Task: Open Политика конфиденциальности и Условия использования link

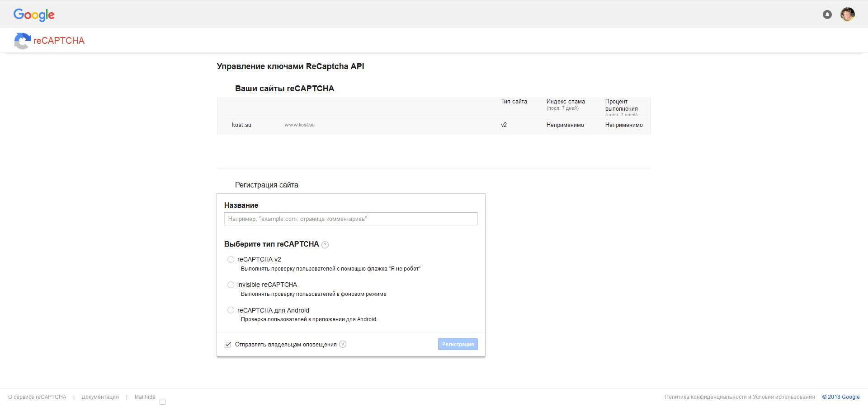Action: (x=740, y=397)
